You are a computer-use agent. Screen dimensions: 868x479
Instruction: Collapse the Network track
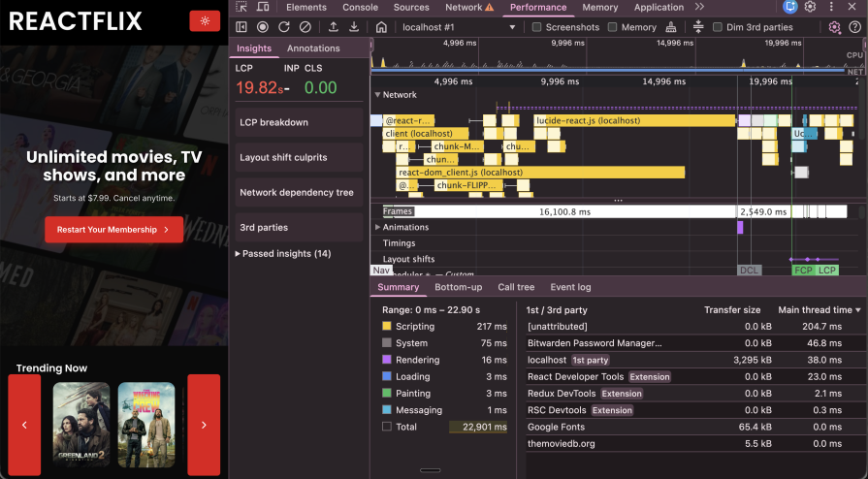[378, 95]
